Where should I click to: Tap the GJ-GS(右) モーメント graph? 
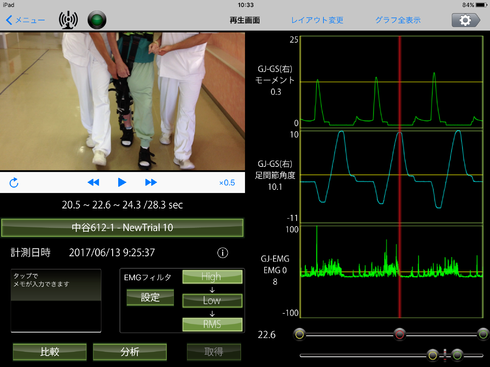[x=391, y=81]
